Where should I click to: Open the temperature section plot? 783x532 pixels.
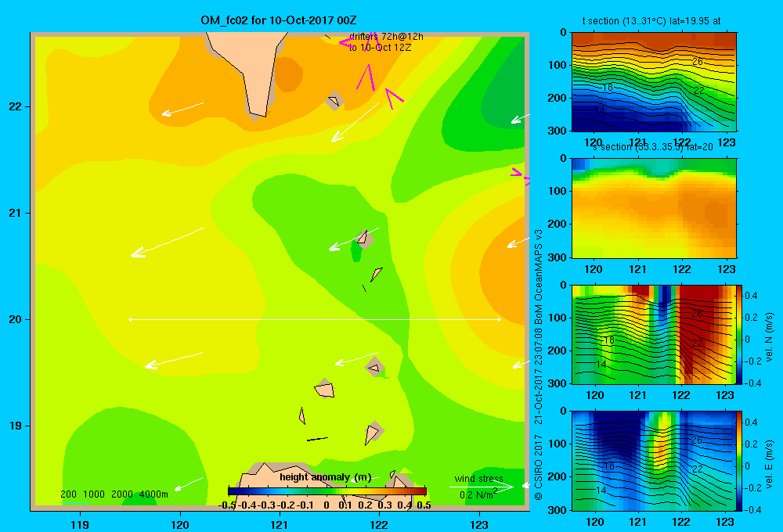coord(654,82)
